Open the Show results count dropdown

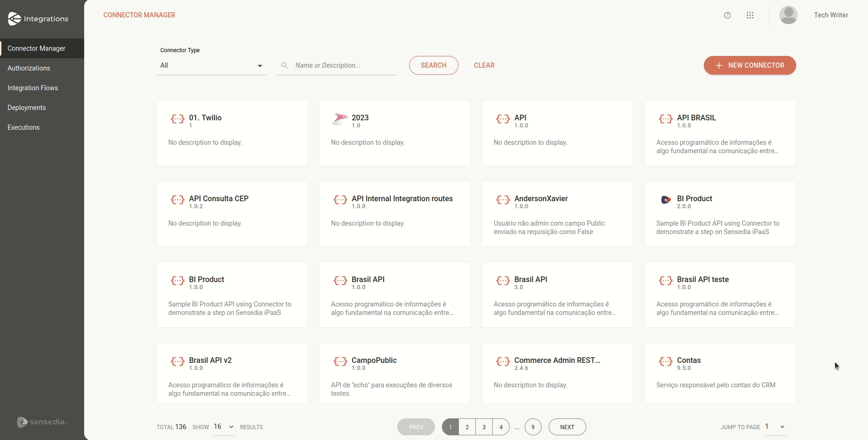223,427
